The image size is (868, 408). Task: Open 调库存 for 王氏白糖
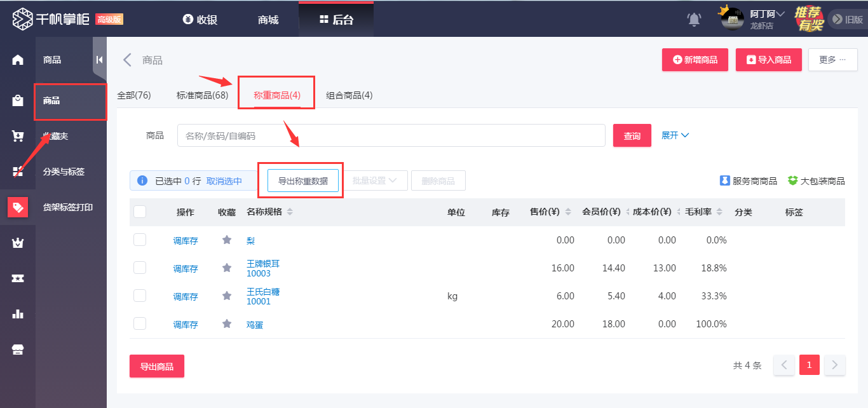[x=185, y=296]
